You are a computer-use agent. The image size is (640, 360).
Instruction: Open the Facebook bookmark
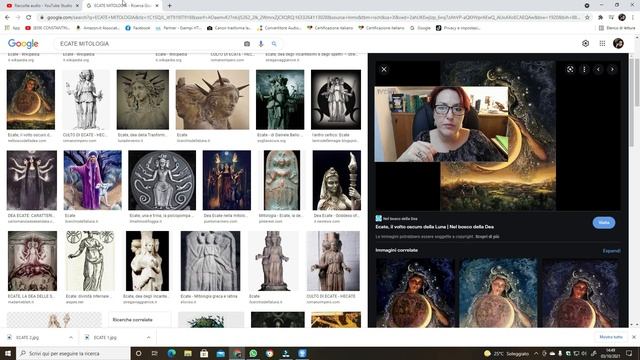click(138, 28)
